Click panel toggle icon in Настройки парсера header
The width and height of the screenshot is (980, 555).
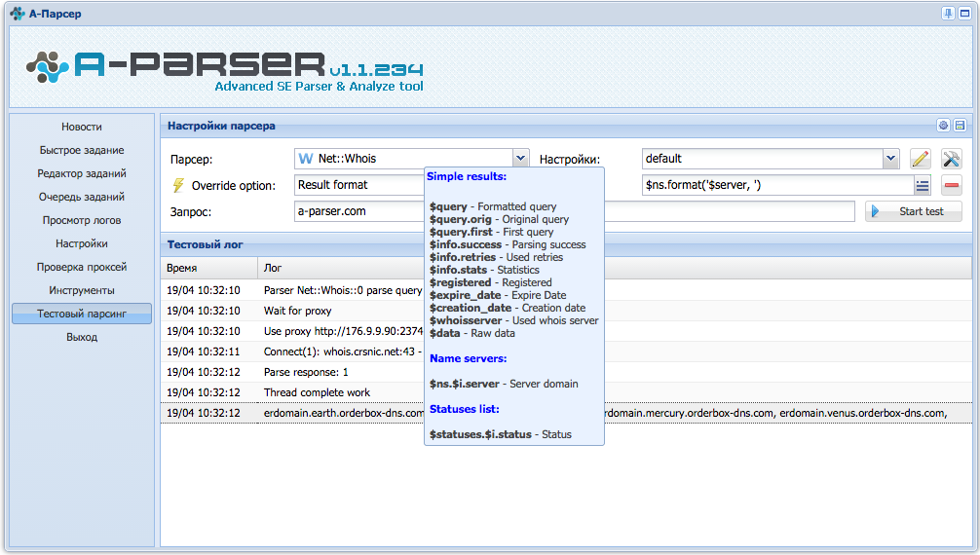click(x=960, y=126)
